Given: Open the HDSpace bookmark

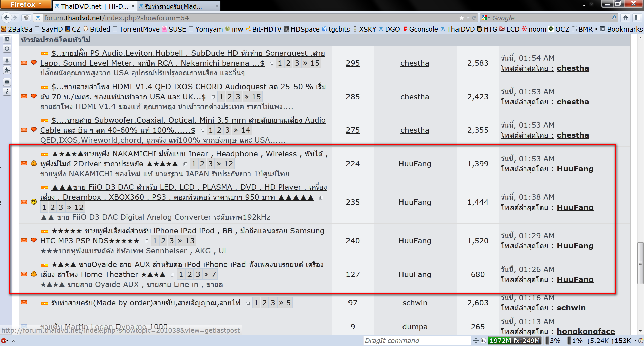Looking at the screenshot, I should [x=302, y=29].
